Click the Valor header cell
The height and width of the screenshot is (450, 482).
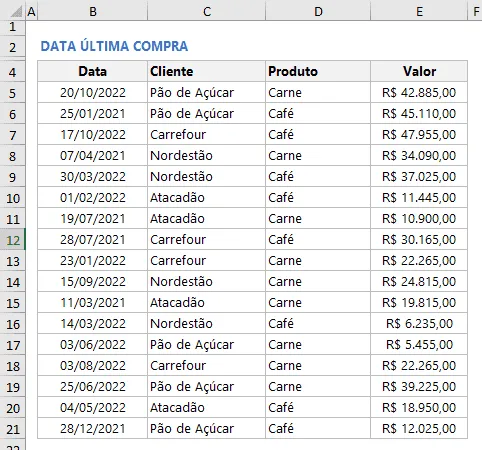[419, 71]
